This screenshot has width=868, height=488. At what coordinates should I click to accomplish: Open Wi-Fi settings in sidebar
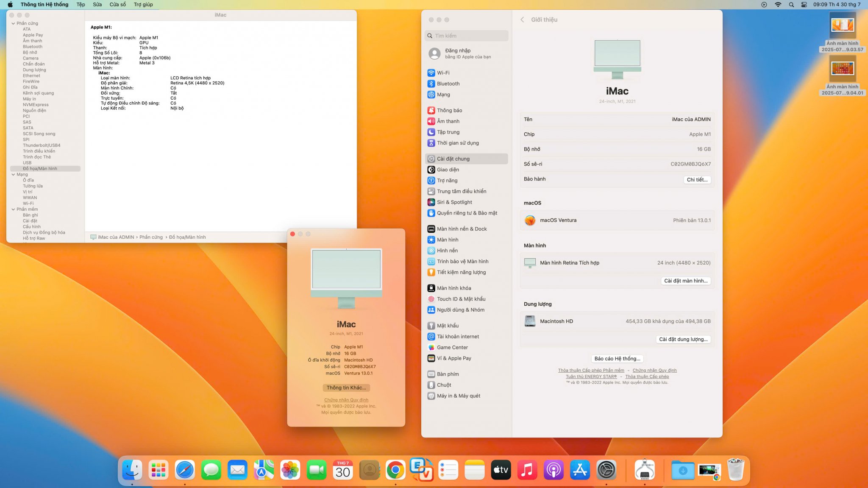point(443,73)
